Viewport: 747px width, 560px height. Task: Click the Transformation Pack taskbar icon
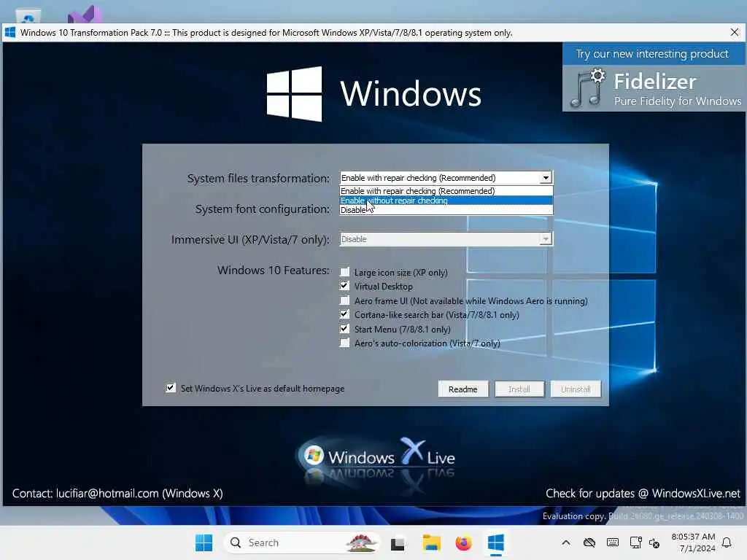[496, 542]
